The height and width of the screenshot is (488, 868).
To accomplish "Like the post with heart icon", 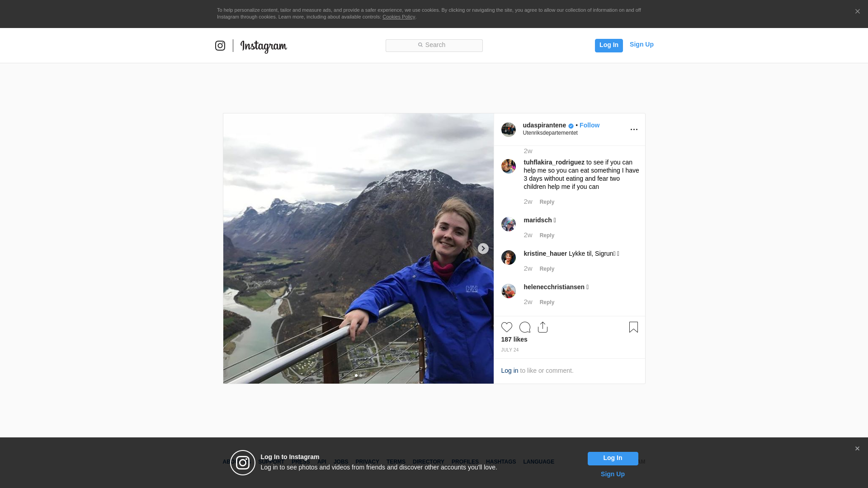I will (x=507, y=327).
